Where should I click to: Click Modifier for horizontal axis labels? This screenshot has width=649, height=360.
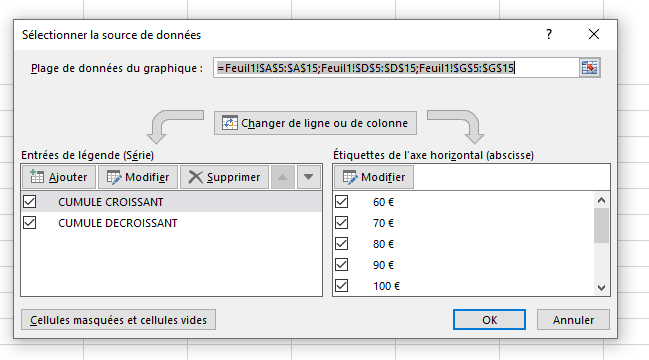coord(374,177)
